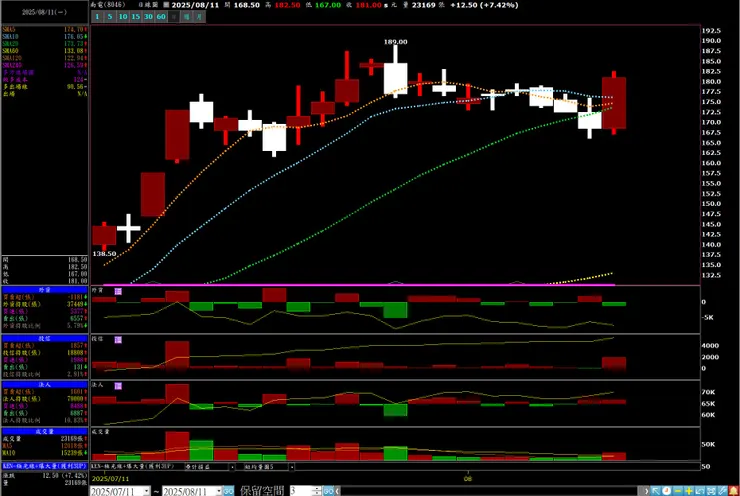This screenshot has width=740, height=496.
Task: Click the 138.50 low price label
Action: click(104, 253)
